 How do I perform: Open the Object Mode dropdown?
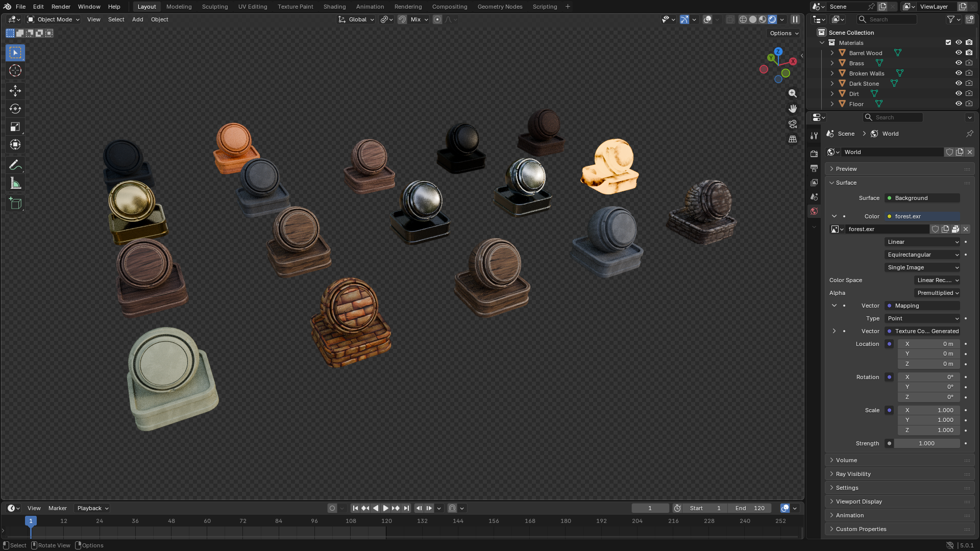(54, 19)
